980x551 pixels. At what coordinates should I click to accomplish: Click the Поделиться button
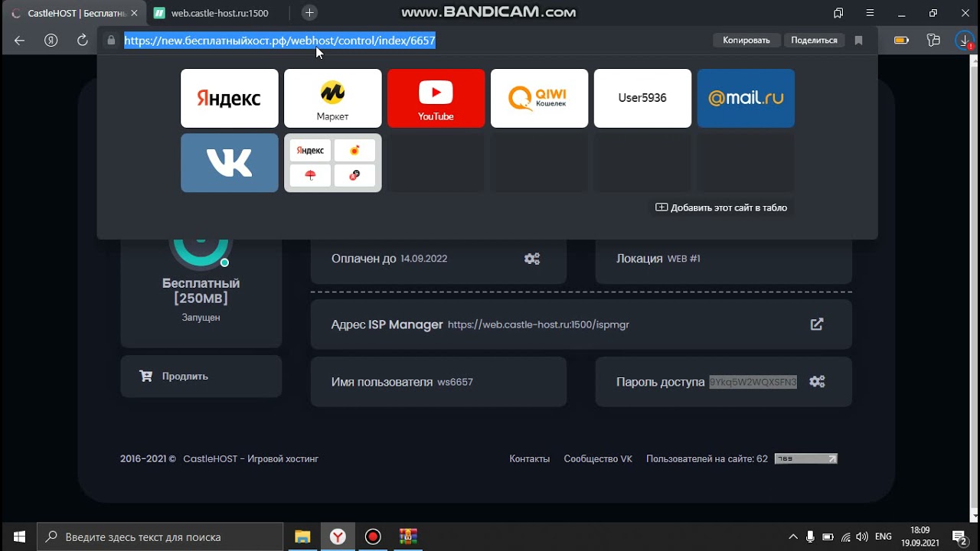(x=814, y=41)
